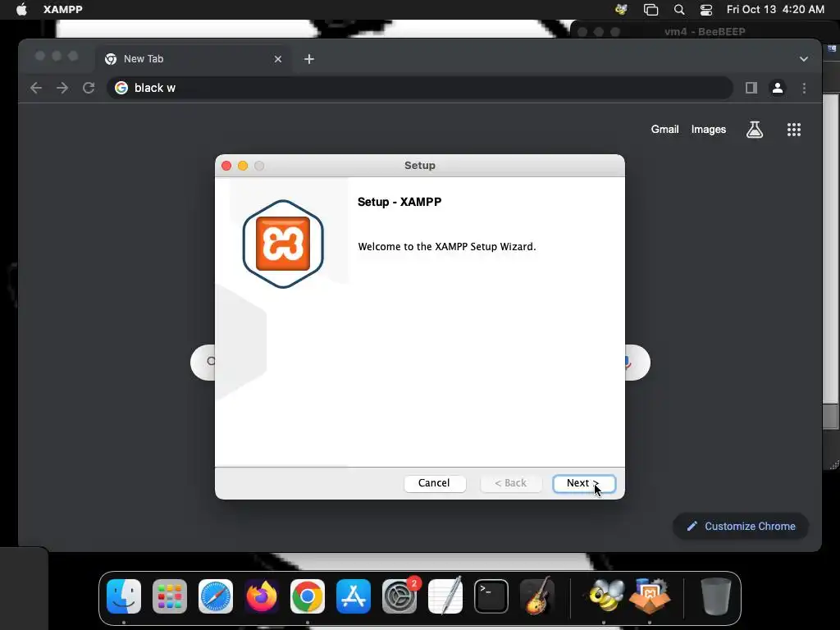840x630 pixels.
Task: Open the Gmail link
Action: pos(664,129)
